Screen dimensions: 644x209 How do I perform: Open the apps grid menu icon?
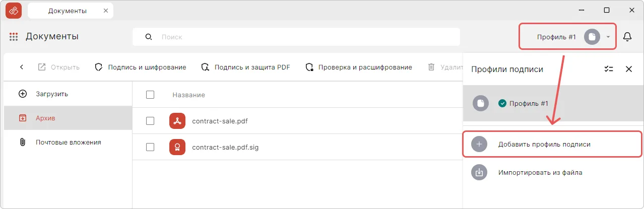tap(14, 37)
